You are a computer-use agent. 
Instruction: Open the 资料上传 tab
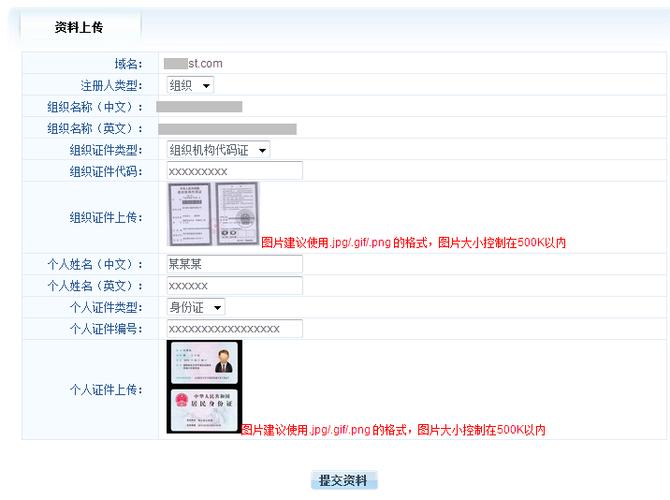(x=79, y=27)
